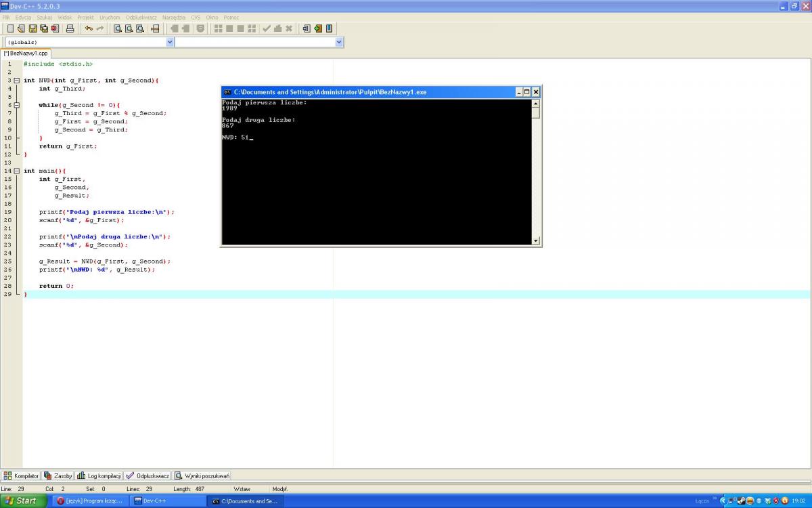Collapse the NWD function fold marker
The height and width of the screenshot is (508, 812).
(x=17, y=81)
